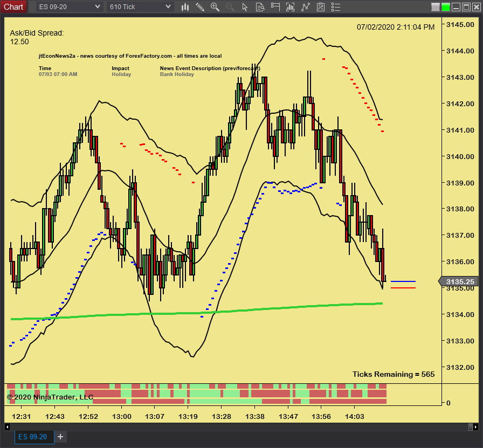Minimize the chart window
The width and height of the screenshot is (483, 448).
click(x=456, y=7)
